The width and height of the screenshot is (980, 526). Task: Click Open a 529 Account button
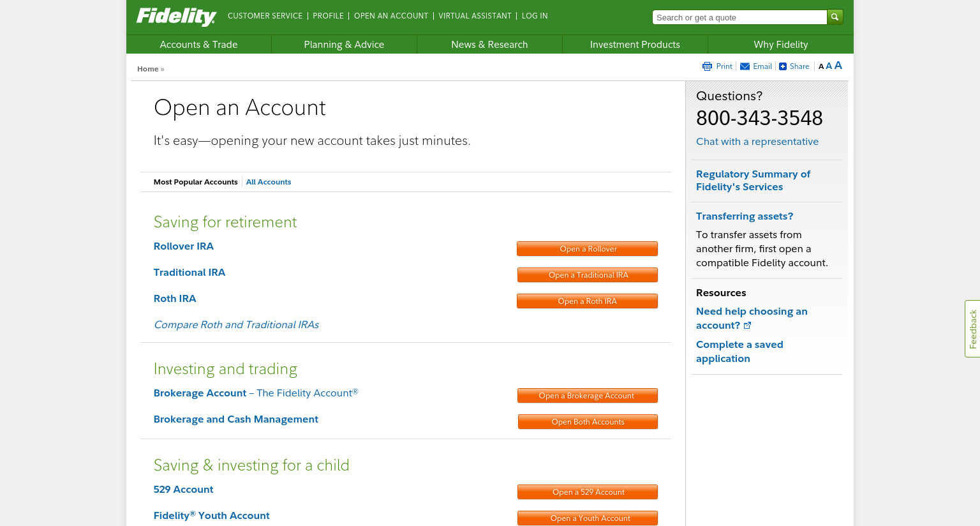[x=588, y=492]
